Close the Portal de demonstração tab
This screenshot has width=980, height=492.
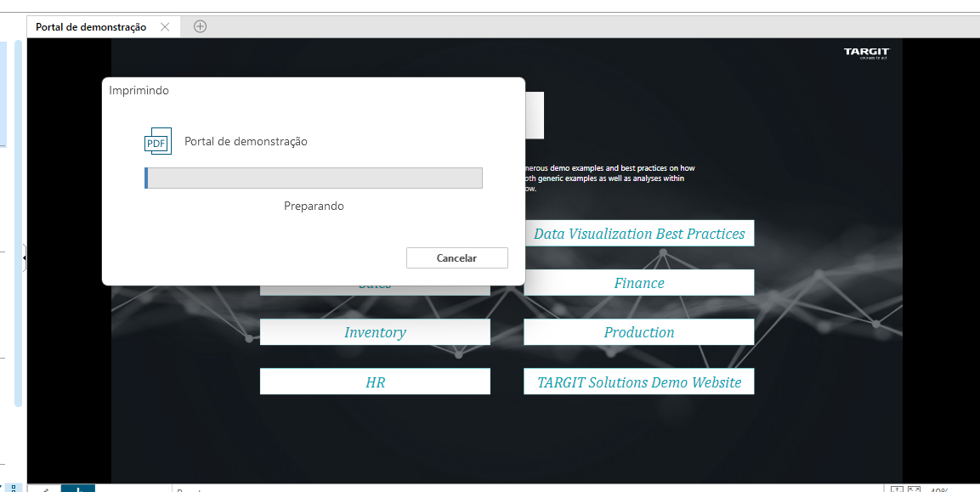(x=165, y=27)
